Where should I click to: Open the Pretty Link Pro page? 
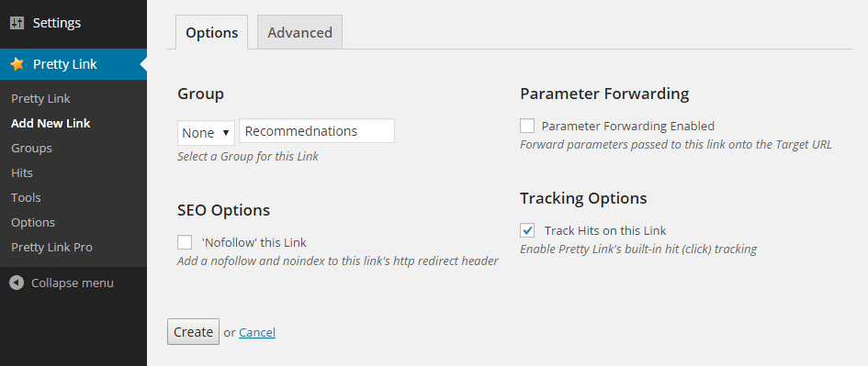pyautogui.click(x=52, y=247)
